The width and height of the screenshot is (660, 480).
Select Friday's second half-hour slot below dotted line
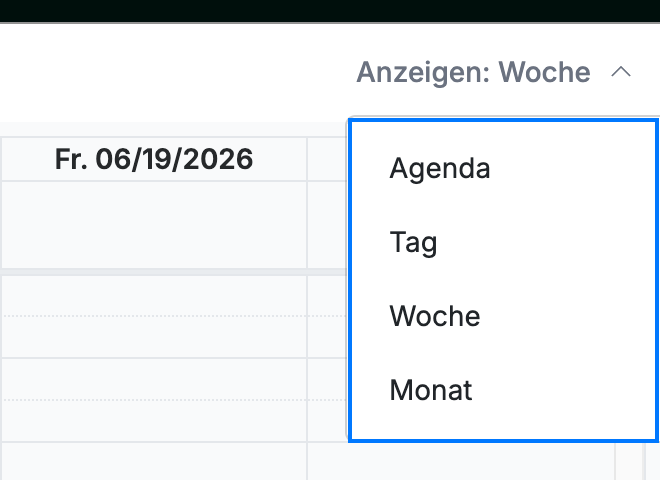point(154,337)
